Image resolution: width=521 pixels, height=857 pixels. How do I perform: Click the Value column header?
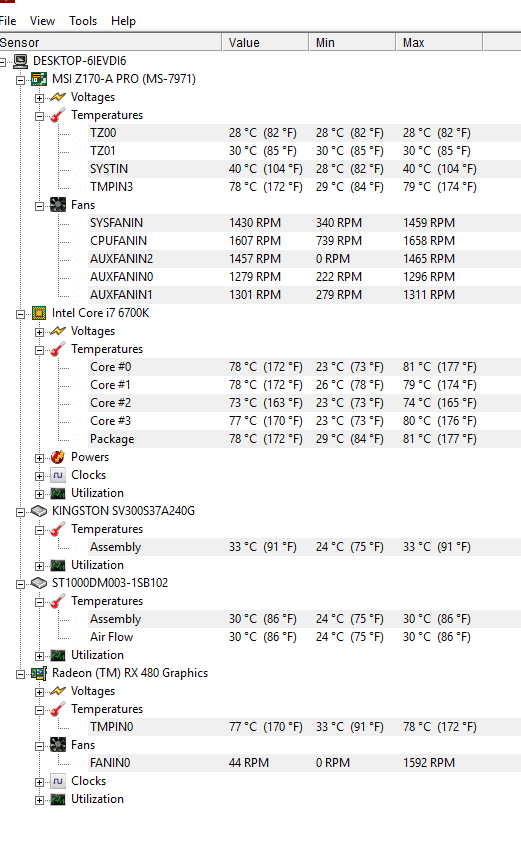pyautogui.click(x=265, y=43)
